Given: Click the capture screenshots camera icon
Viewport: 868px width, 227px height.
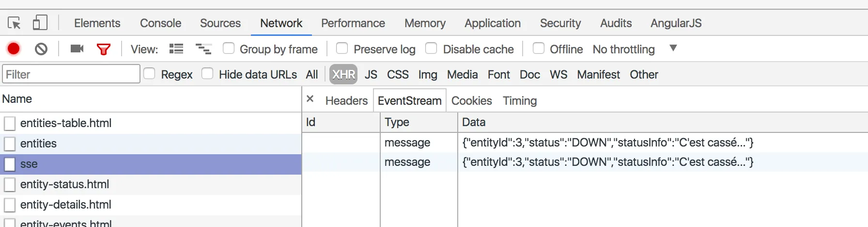Looking at the screenshot, I should [77, 49].
